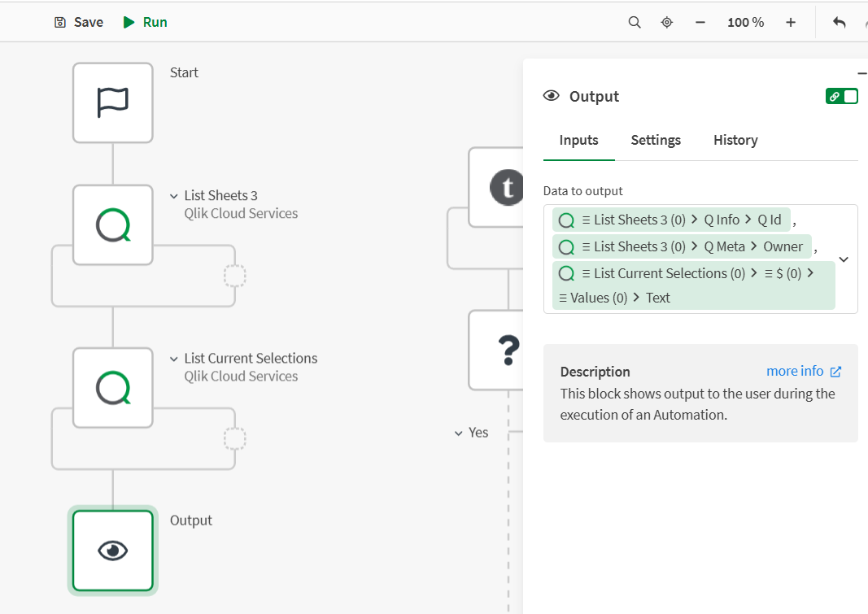Collapse the List Sheets 3 block
The image size is (868, 614).
173,195
